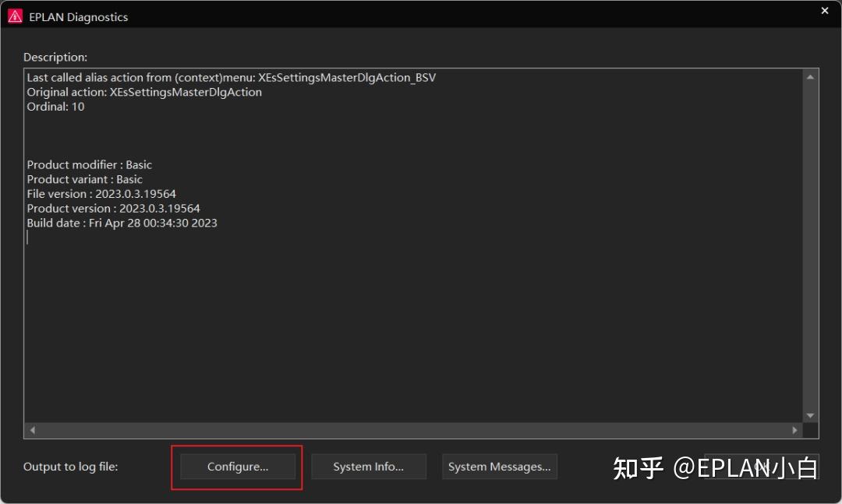The width and height of the screenshot is (842, 504).
Task: Click the vertical scrollbar up arrow
Action: [x=810, y=77]
